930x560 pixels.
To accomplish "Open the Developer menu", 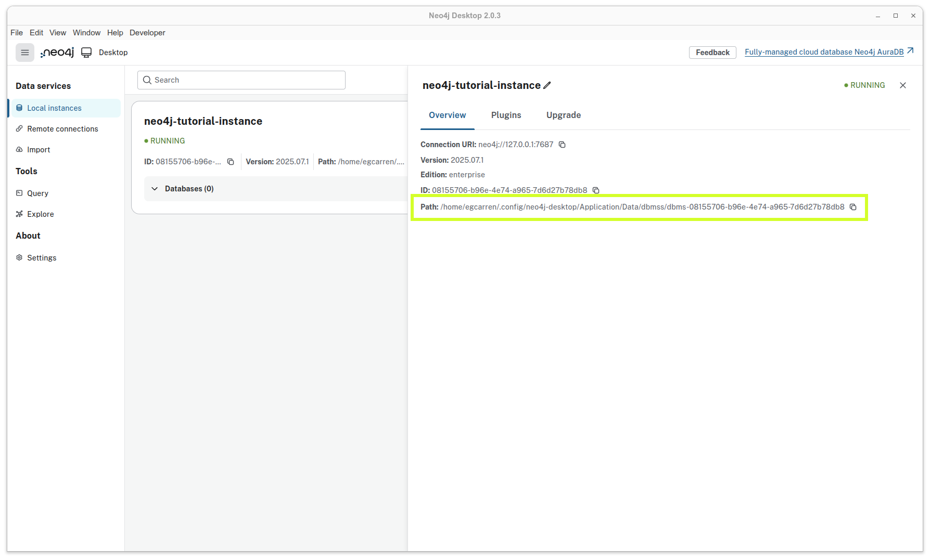I will (x=147, y=33).
